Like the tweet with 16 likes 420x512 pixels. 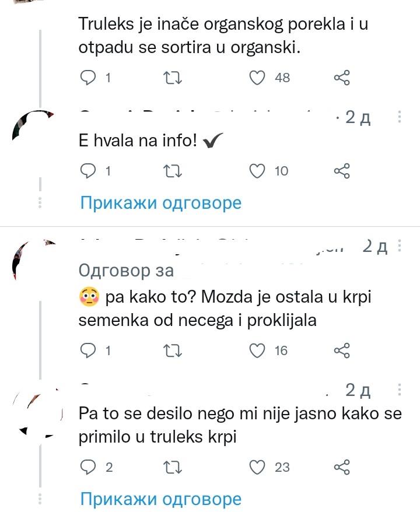(257, 350)
